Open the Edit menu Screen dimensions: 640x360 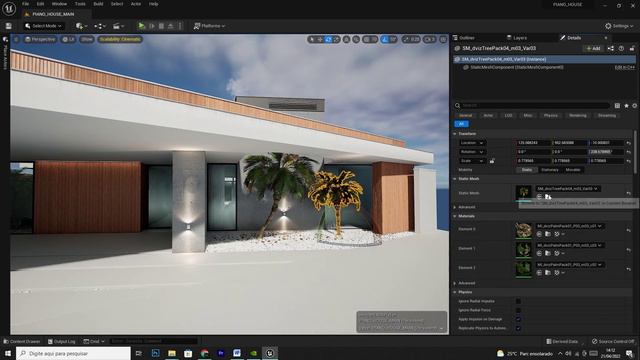tap(40, 4)
